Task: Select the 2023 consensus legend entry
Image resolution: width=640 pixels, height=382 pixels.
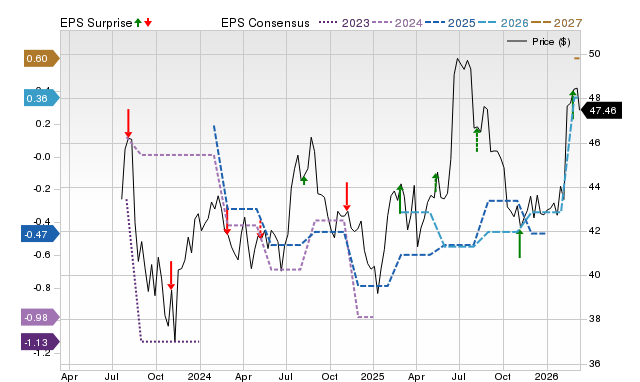Action: coord(344,23)
